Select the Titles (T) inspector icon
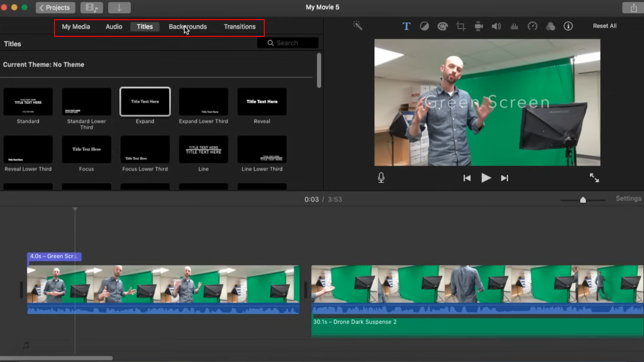 (406, 26)
